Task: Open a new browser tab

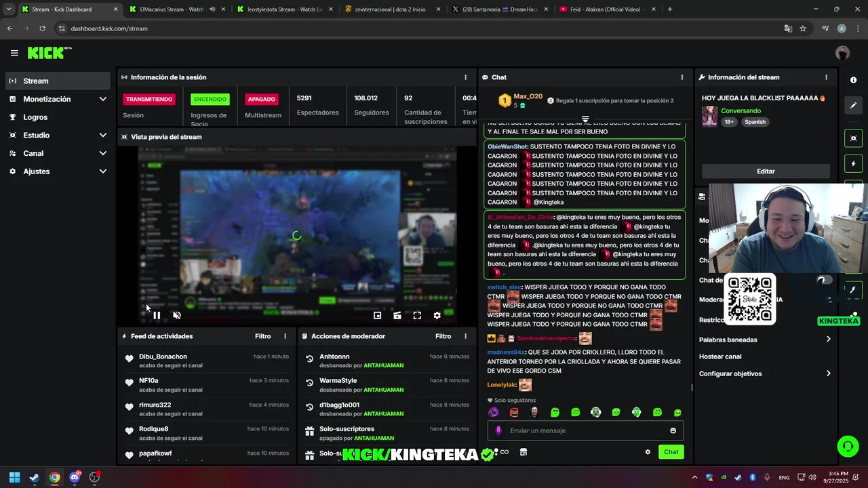Action: pos(670,9)
